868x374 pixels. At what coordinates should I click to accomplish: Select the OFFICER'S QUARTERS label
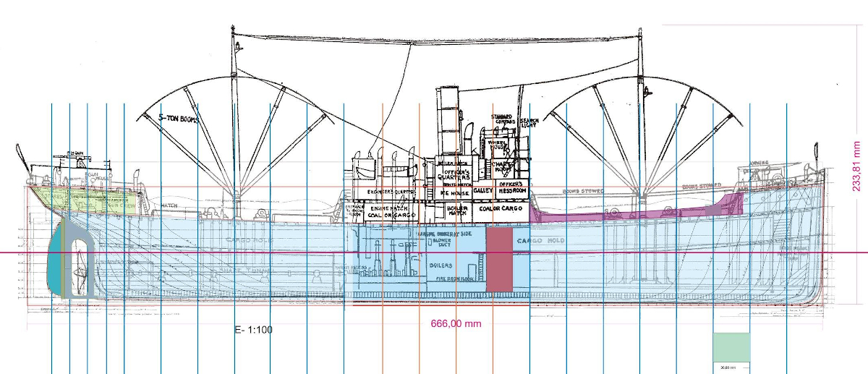(x=454, y=174)
